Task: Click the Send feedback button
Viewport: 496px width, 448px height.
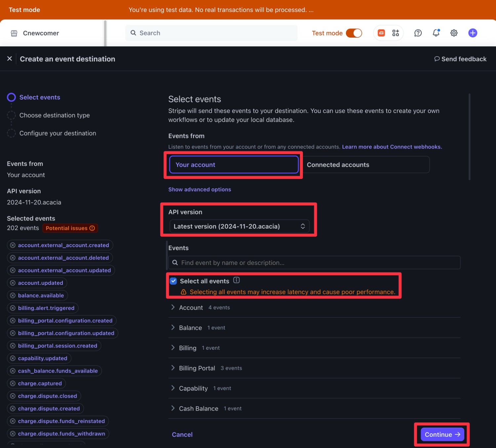Action: [x=460, y=59]
